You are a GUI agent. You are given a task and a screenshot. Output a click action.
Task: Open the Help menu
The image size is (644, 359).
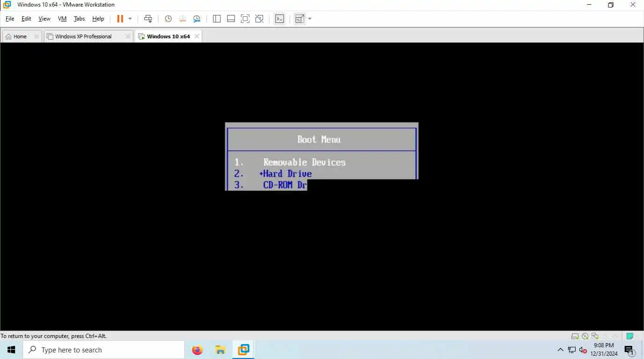coord(98,19)
